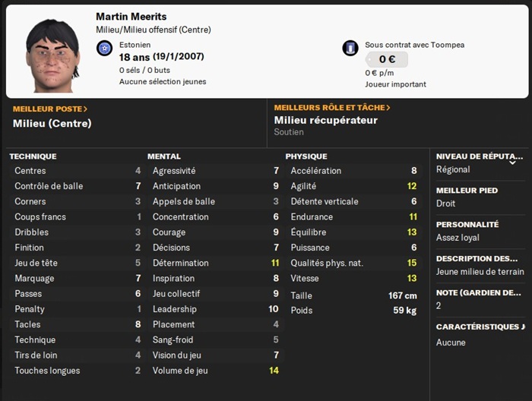The width and height of the screenshot is (532, 401).
Task: Select the Milieu récupérateur role
Action: click(x=325, y=120)
